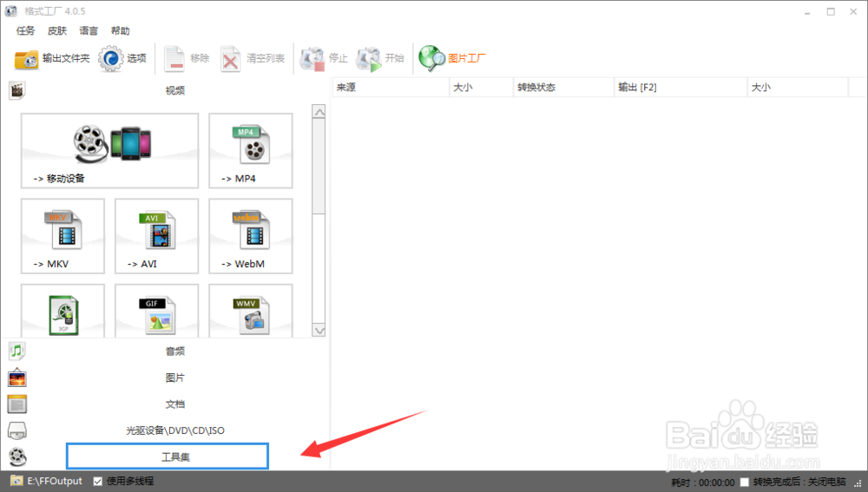Click the Remove (移除) toolbar button
The width and height of the screenshot is (868, 492).
tap(187, 59)
